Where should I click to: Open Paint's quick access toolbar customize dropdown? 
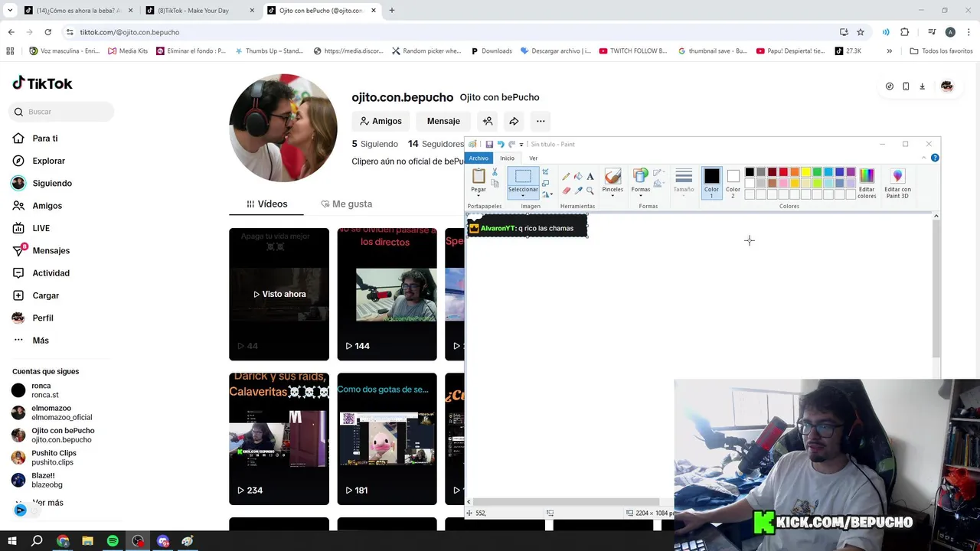521,145
